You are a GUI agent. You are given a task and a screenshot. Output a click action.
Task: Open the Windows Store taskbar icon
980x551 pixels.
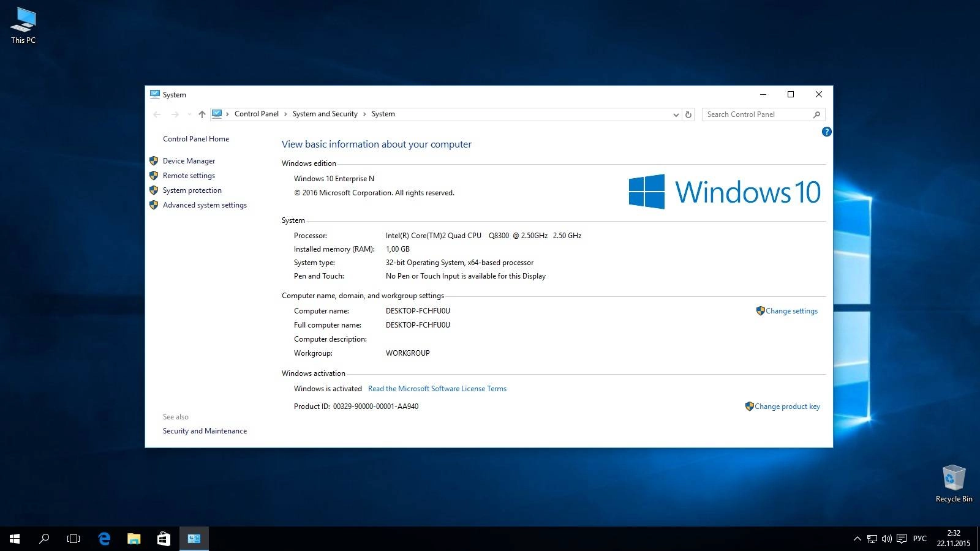click(x=164, y=539)
